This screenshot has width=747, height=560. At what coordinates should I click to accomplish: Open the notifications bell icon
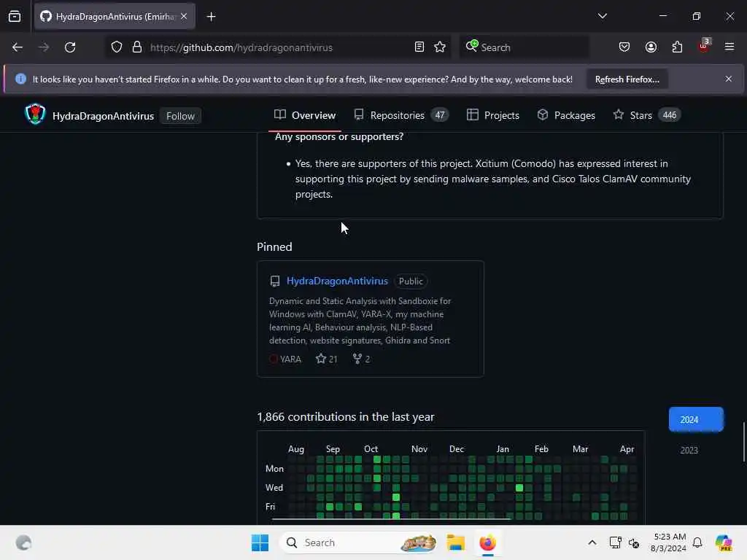(697, 542)
